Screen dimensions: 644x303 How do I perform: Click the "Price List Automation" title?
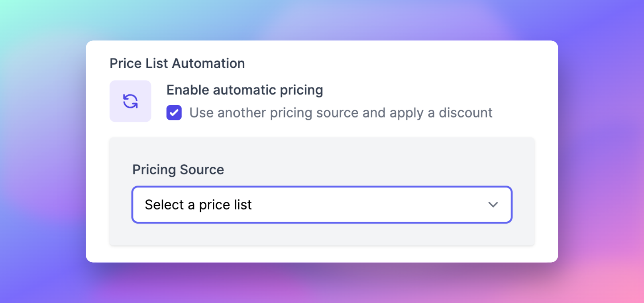click(x=177, y=63)
